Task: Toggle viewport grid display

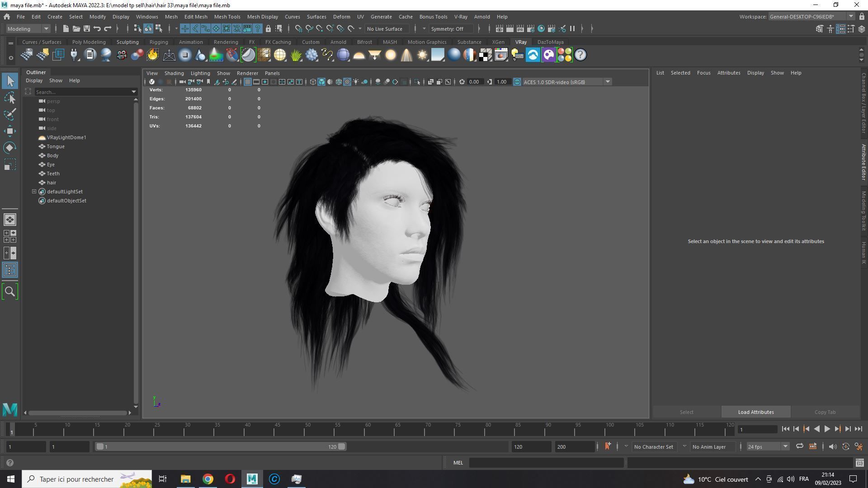Action: coord(247,82)
